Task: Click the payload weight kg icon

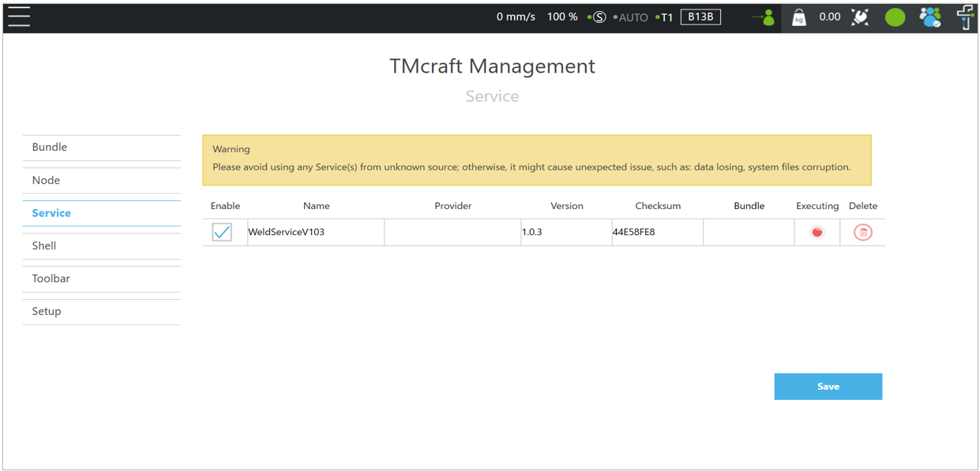Action: tap(799, 17)
